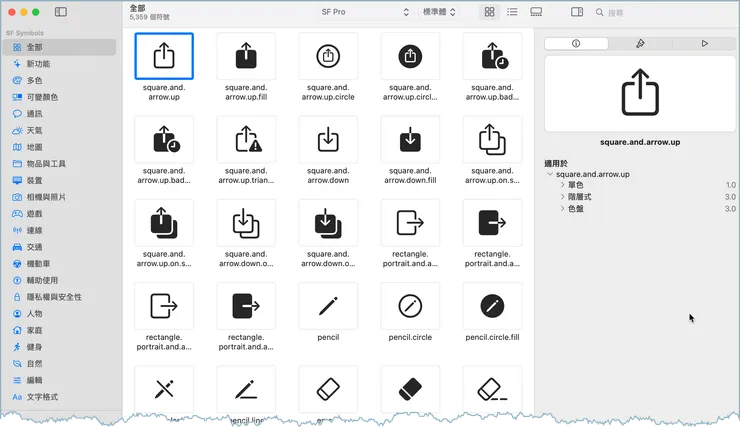Image resolution: width=740 pixels, height=427 pixels.
Task: Toggle the left sidebar visibility
Action: [61, 12]
